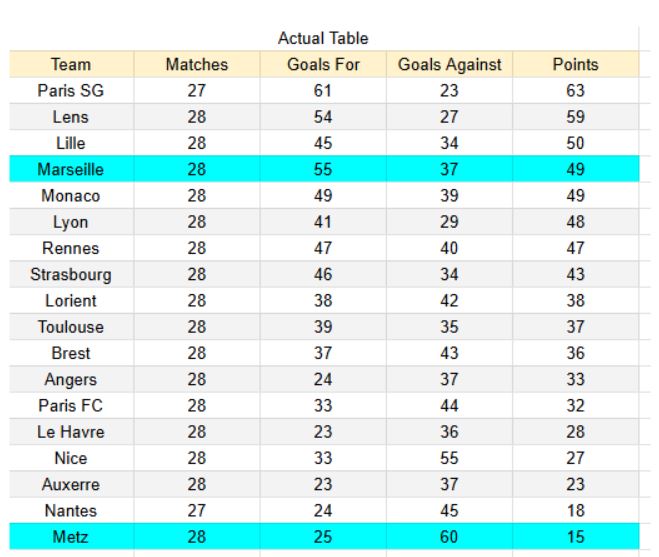Select the 'Matches' column header cell

(x=197, y=65)
